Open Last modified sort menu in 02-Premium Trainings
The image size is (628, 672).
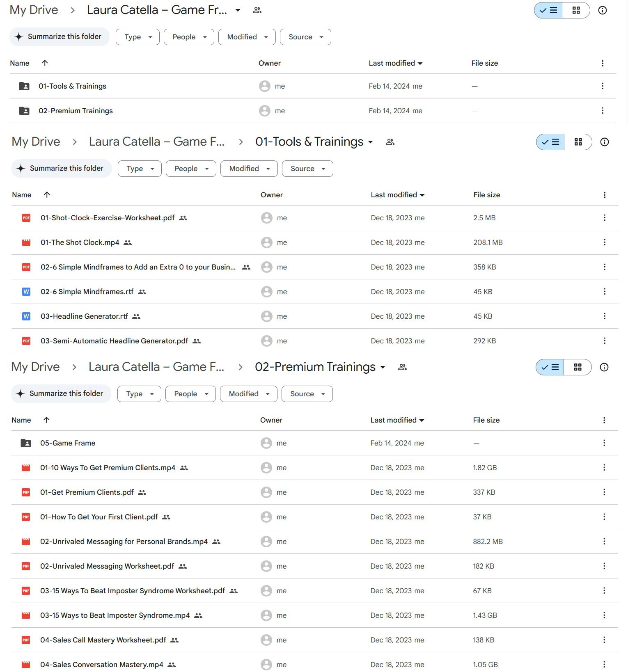[397, 420]
